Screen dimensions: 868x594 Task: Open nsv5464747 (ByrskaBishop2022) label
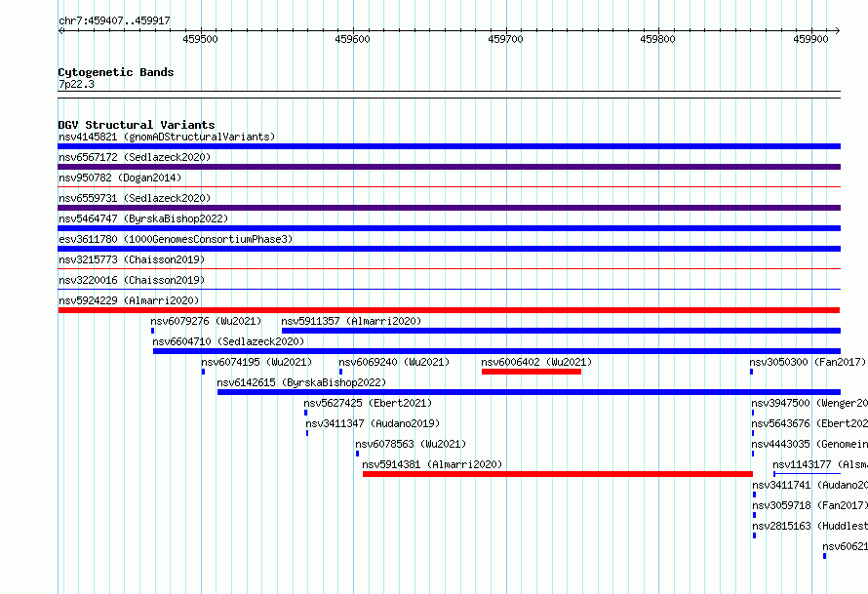point(143,218)
